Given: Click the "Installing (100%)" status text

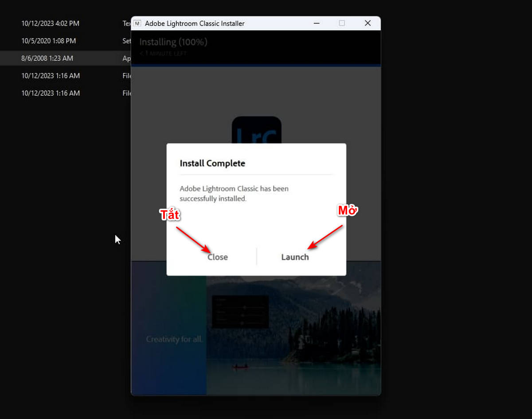Looking at the screenshot, I should (173, 42).
